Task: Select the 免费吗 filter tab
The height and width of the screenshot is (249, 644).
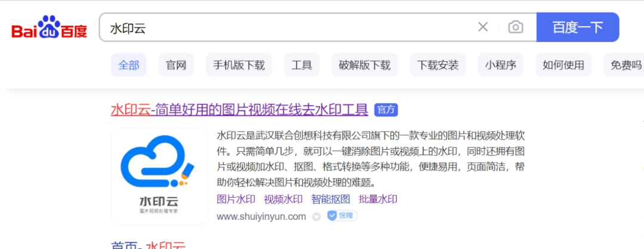Action: tap(624, 64)
